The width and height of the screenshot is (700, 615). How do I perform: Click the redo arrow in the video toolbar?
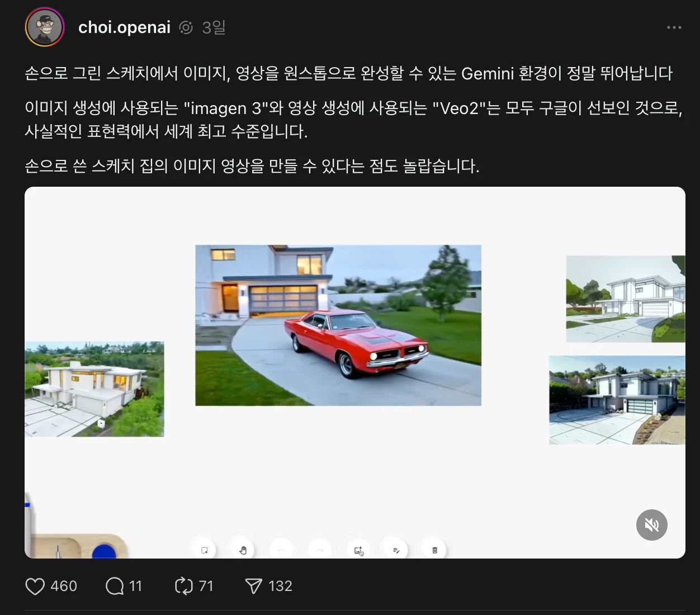(x=320, y=550)
